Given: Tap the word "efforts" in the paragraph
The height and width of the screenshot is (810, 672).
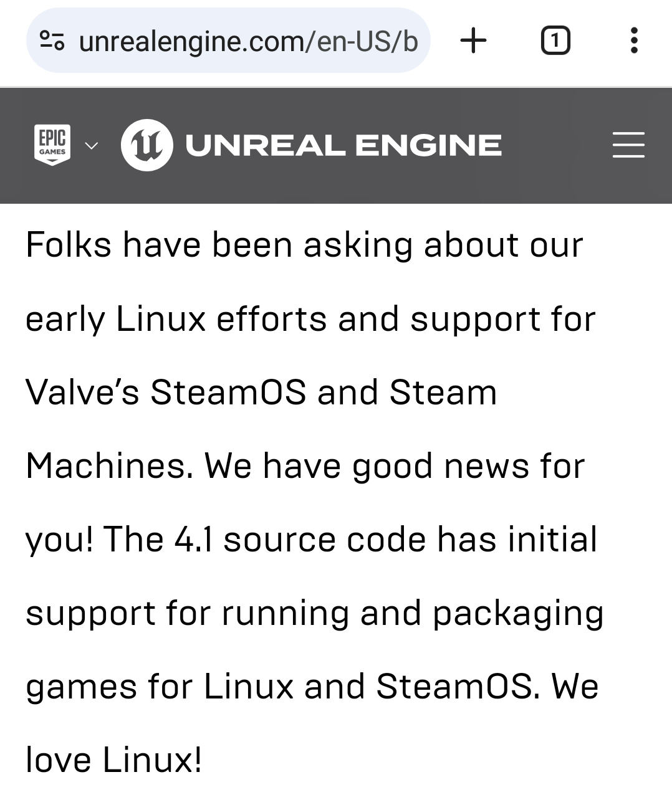Looking at the screenshot, I should click(x=271, y=319).
